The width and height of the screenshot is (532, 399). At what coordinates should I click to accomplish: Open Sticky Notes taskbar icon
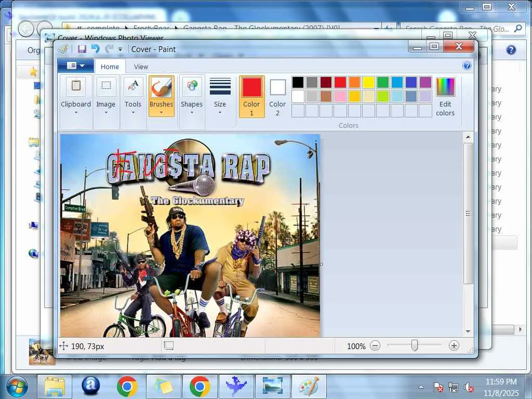[164, 387]
